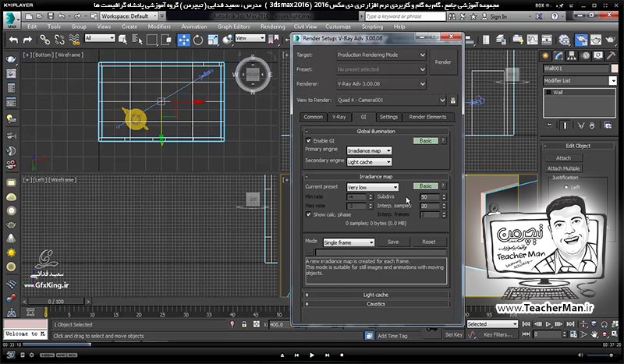
Task: Click the Undo arrow in main toolbar
Action: coord(13,40)
